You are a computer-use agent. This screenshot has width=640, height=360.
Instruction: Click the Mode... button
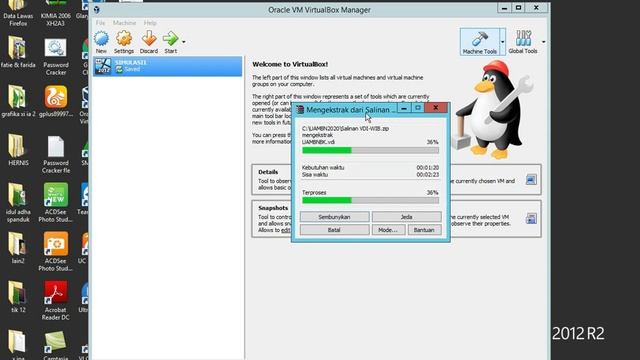pos(388,230)
